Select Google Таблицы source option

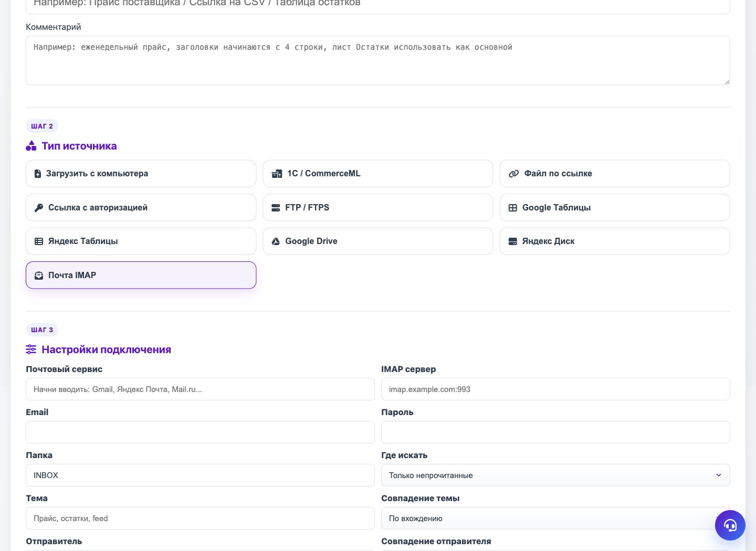pos(615,208)
